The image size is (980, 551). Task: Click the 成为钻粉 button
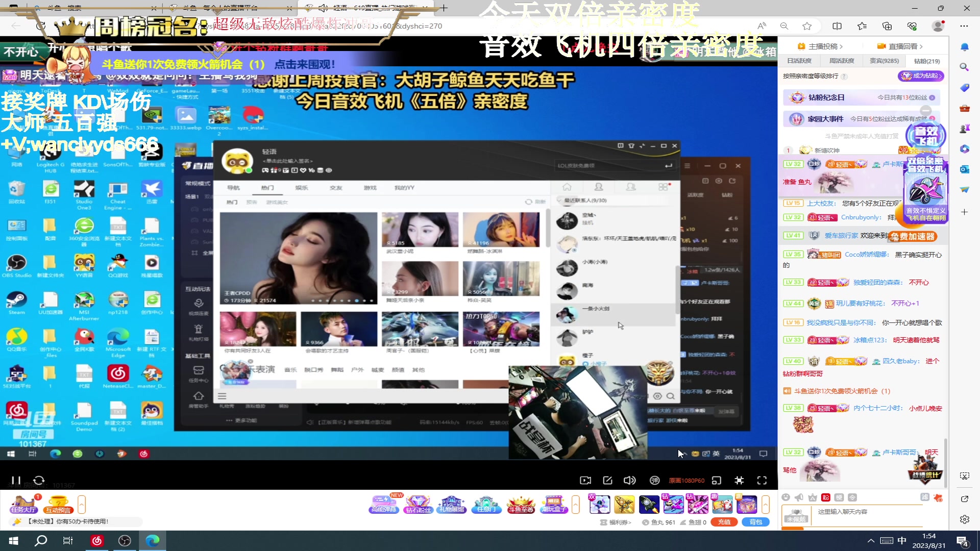[x=921, y=76]
